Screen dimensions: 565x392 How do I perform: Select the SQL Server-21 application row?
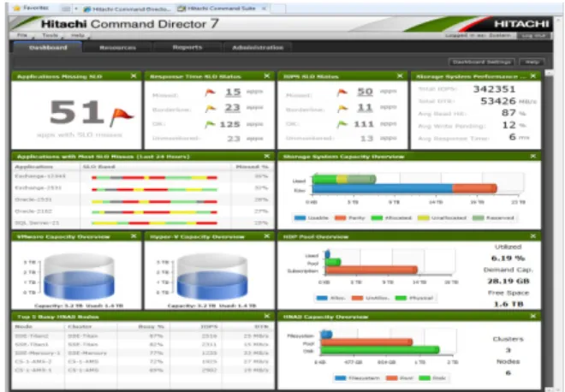pyautogui.click(x=143, y=223)
